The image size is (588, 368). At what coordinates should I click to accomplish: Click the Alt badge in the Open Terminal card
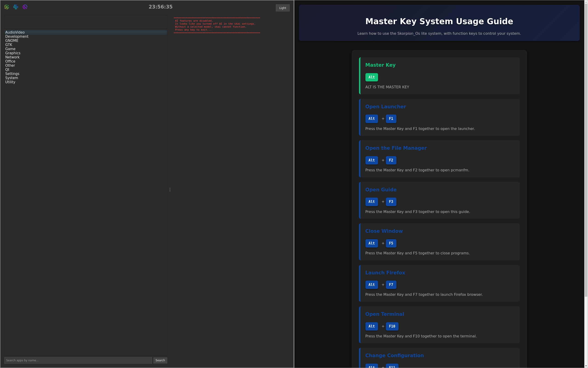(x=371, y=326)
